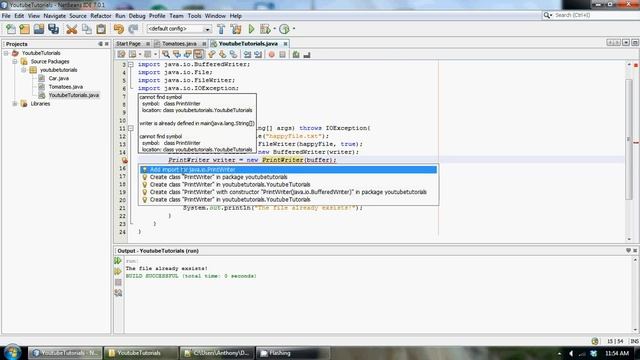Click the Find Previous Occurrence editor icon
640x360 pixels.
point(177,54)
